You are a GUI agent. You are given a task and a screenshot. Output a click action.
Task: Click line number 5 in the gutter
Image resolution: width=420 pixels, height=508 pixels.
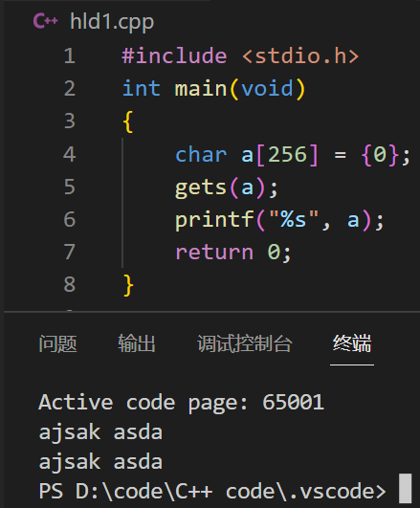coord(70,187)
